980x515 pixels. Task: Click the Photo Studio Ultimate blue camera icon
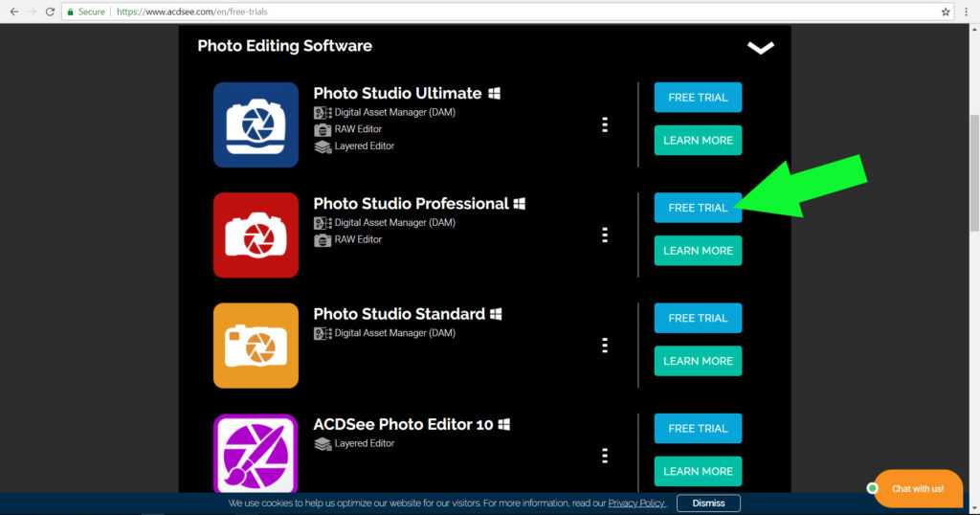tap(256, 124)
